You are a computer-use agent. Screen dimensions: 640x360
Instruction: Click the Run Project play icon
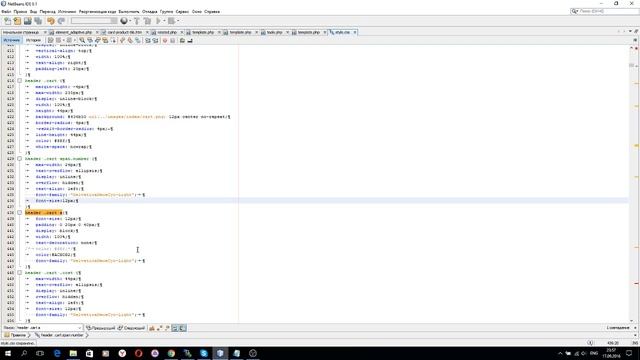pos(158,21)
